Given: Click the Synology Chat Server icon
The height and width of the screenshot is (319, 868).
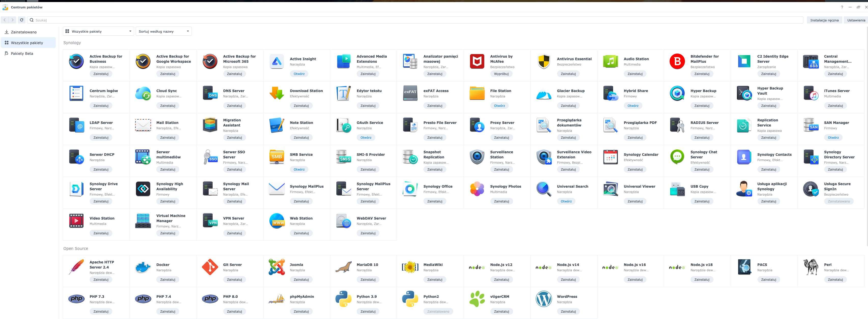Looking at the screenshot, I should click(x=677, y=157).
